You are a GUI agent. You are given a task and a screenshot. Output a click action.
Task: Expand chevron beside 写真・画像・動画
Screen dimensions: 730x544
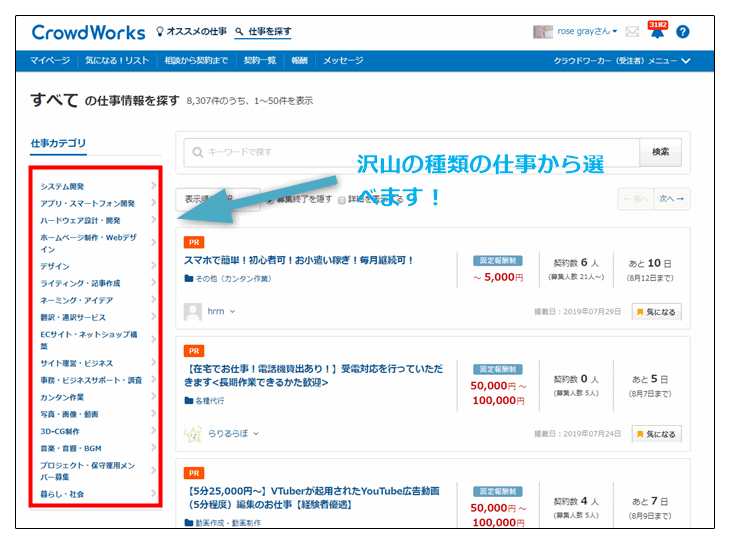[x=154, y=414]
